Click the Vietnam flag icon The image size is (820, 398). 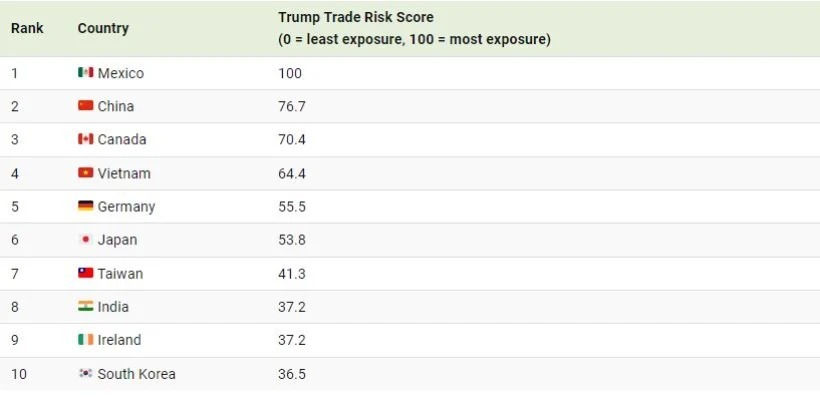[86, 173]
